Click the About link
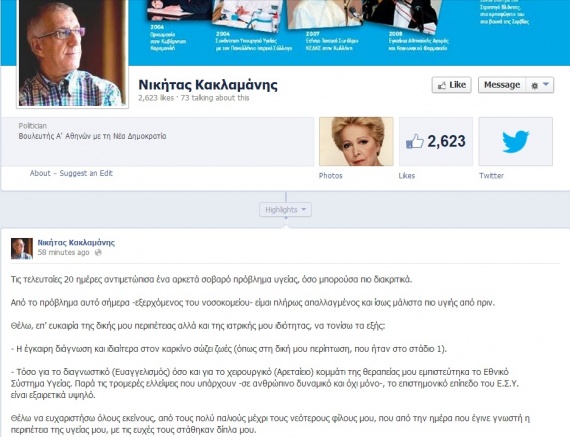Viewport: 570px width, 437px height. (x=40, y=173)
